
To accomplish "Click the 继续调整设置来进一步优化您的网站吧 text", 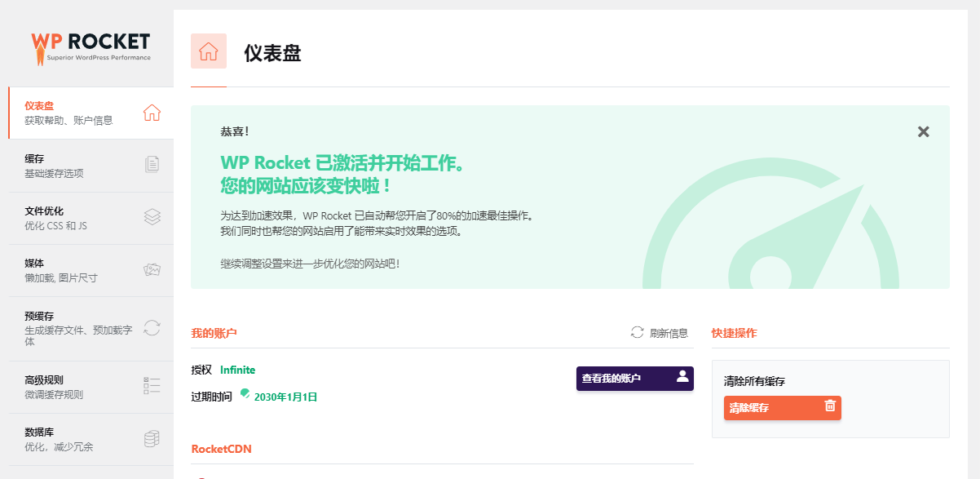I will [311, 264].
